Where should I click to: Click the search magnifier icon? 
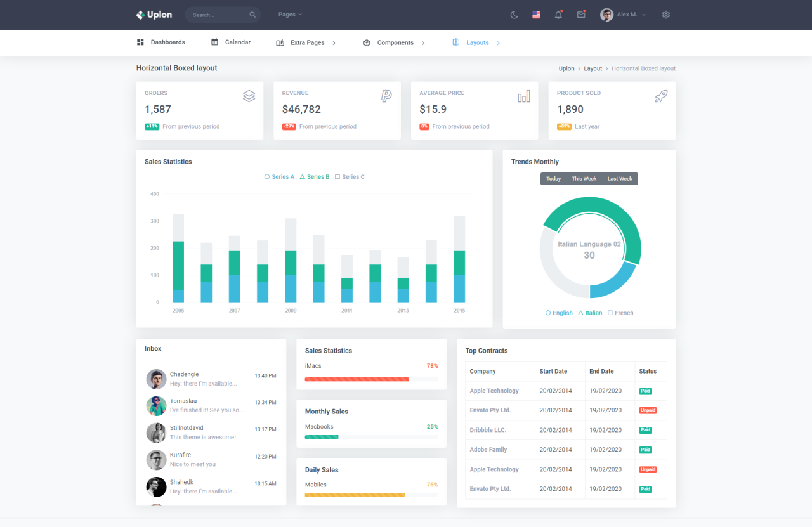click(x=252, y=15)
